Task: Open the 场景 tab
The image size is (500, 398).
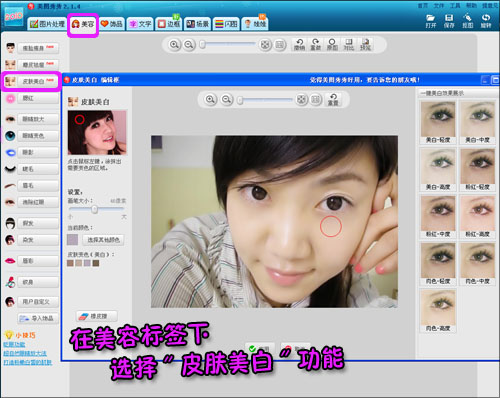Action: click(198, 24)
